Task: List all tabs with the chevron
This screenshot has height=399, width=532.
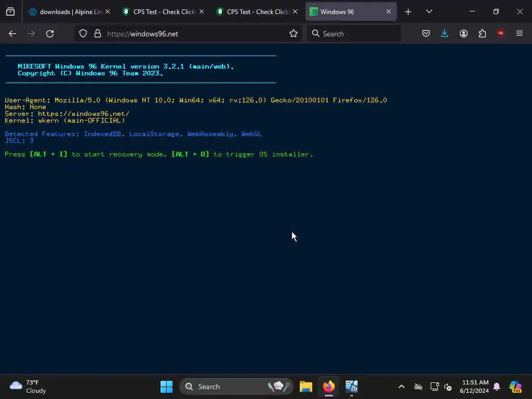Action: pyautogui.click(x=429, y=12)
